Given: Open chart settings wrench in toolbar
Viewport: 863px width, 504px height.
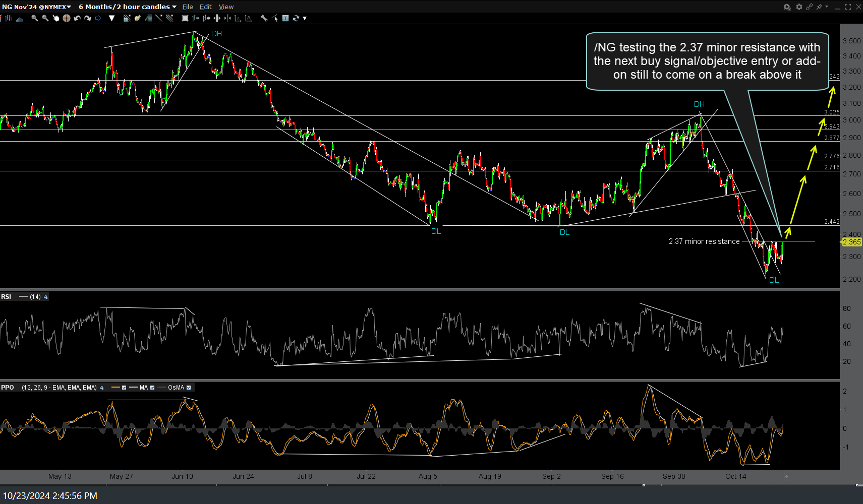Looking at the screenshot, I should pyautogui.click(x=264, y=18).
